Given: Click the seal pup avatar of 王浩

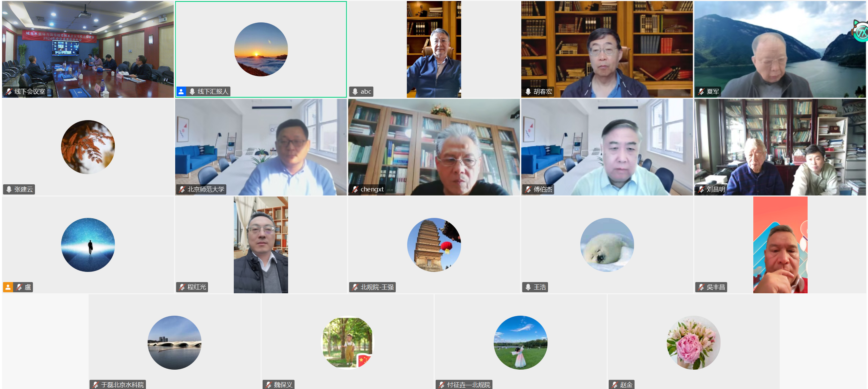Looking at the screenshot, I should pos(607,244).
